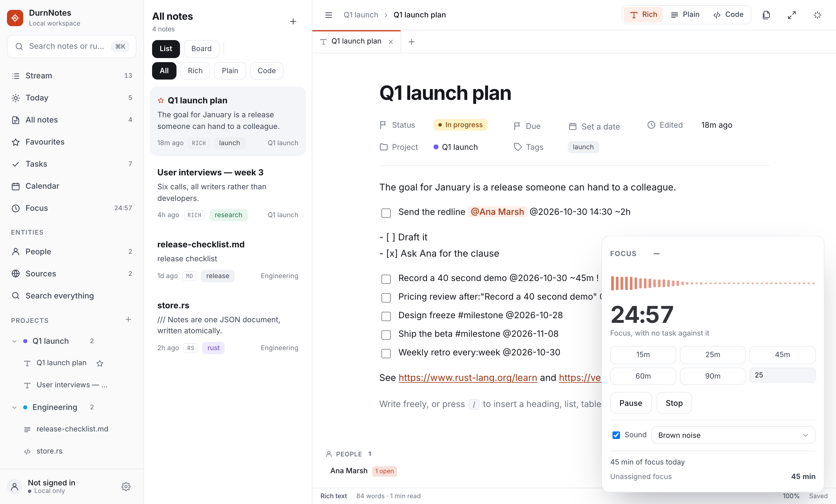Expand editor to full screen
836x504 pixels.
[x=792, y=15]
